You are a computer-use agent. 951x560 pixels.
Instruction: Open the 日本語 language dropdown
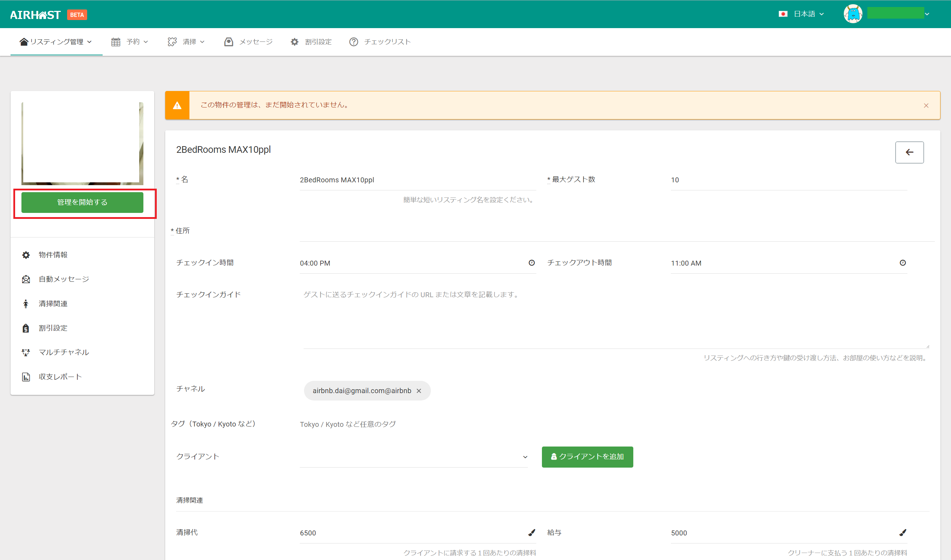pyautogui.click(x=804, y=14)
